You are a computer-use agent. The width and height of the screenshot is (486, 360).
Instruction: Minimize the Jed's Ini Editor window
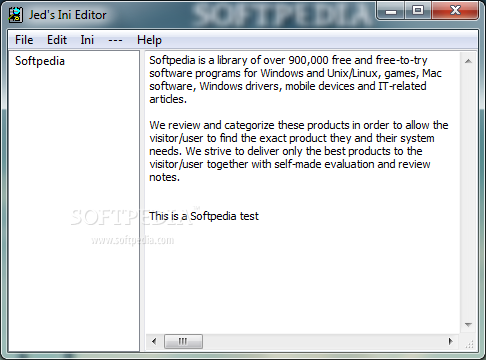coord(391,11)
